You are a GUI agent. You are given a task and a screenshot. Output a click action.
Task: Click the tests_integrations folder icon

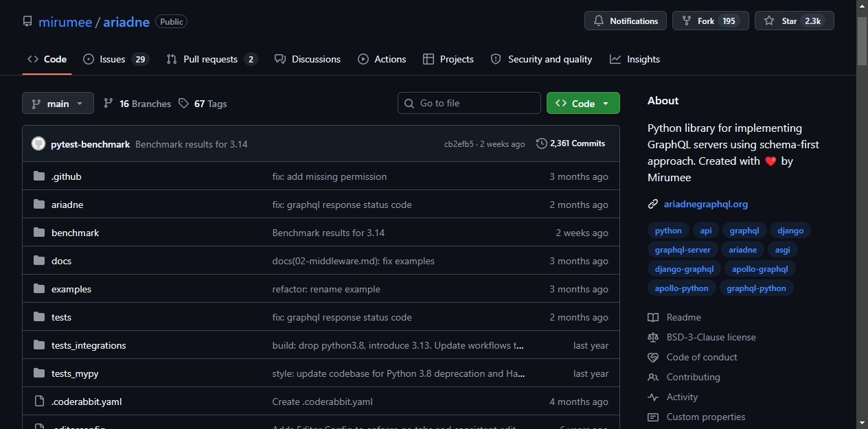click(39, 345)
